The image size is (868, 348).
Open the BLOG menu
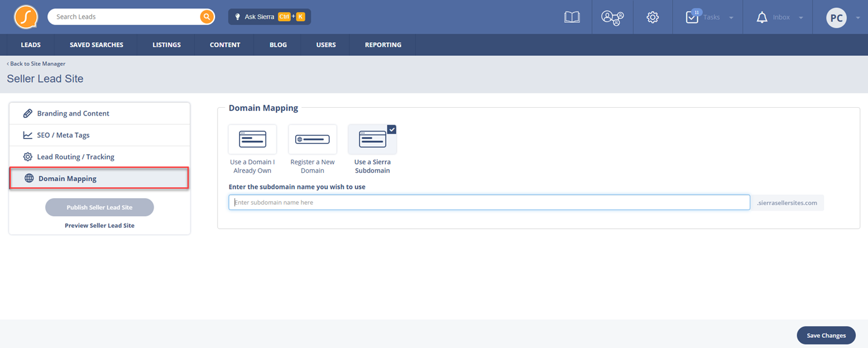[278, 45]
